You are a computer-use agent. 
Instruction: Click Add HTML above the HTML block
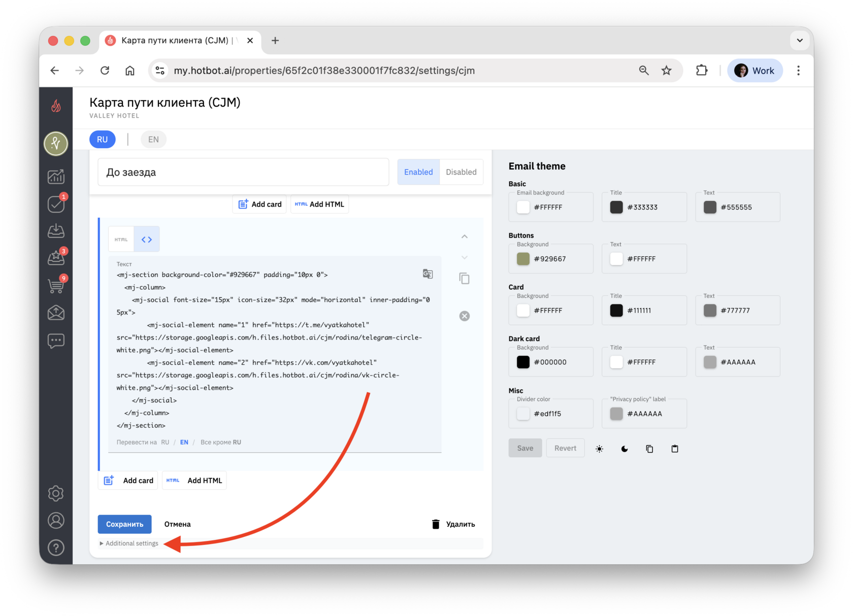pyautogui.click(x=320, y=204)
